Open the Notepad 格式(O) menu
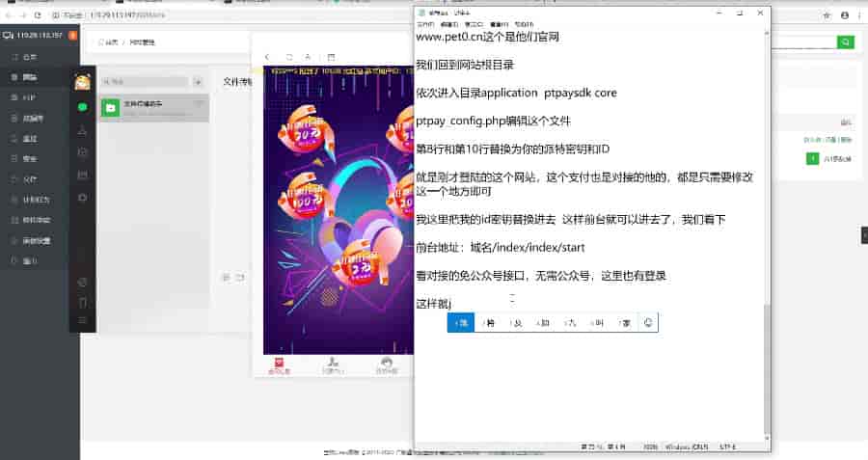The image size is (868, 460). point(474,24)
